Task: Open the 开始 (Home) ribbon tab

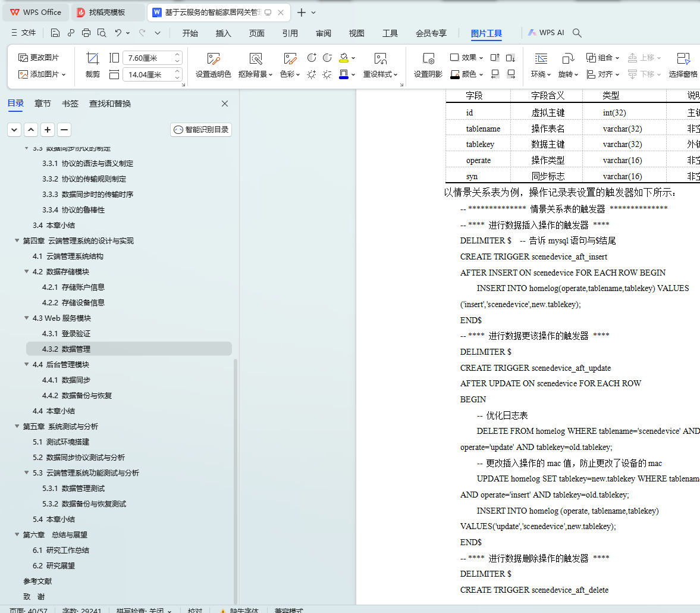Action: click(190, 33)
